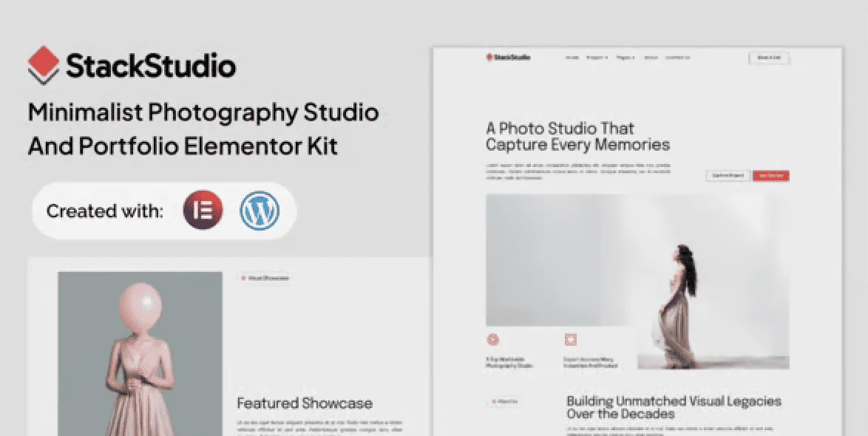Open the About menu item

point(651,58)
